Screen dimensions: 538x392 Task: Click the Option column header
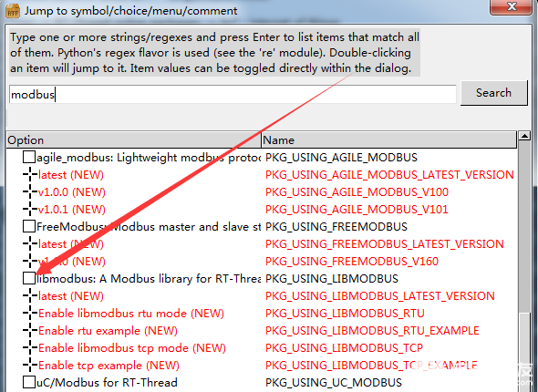click(134, 139)
